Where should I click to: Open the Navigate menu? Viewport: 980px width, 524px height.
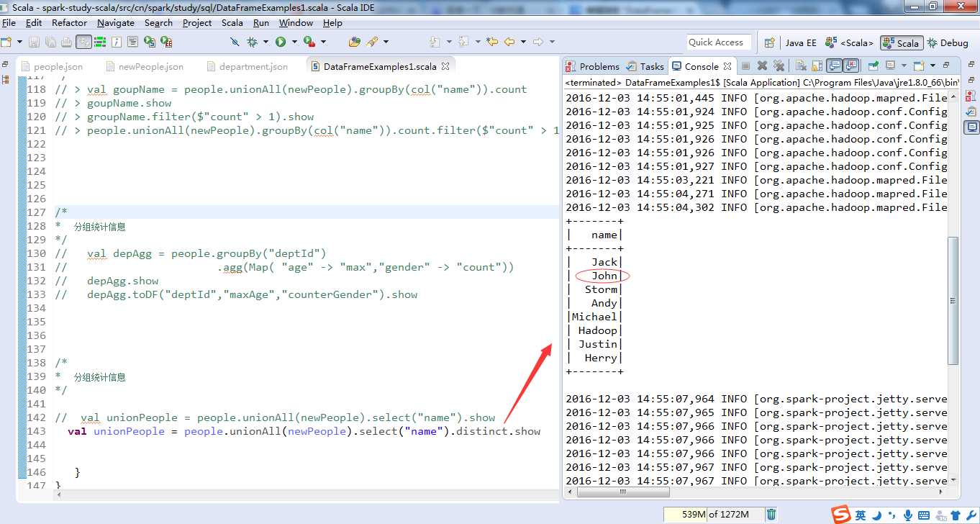pyautogui.click(x=116, y=22)
